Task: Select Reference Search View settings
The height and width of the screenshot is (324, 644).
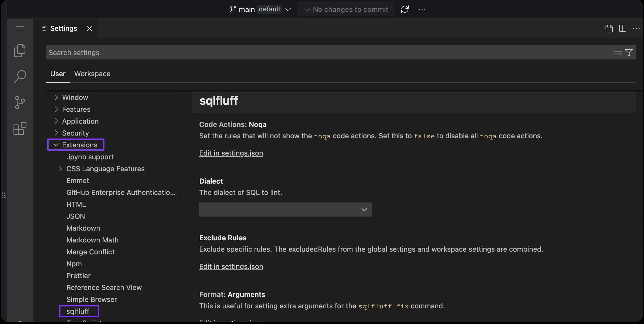Action: click(x=104, y=287)
